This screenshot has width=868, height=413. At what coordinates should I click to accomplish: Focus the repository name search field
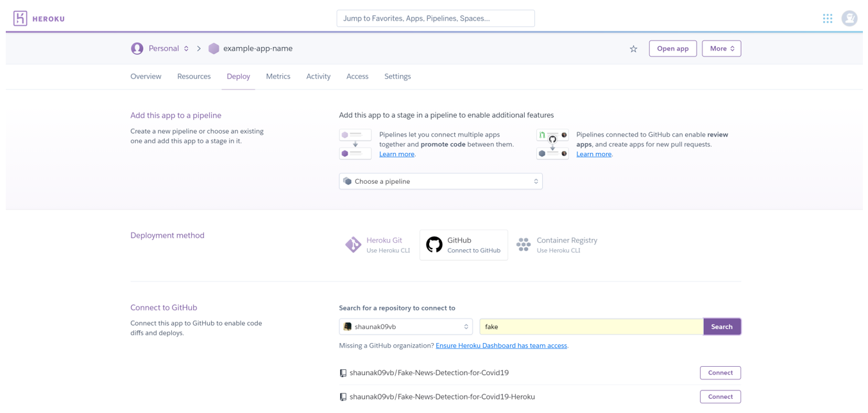coord(591,327)
